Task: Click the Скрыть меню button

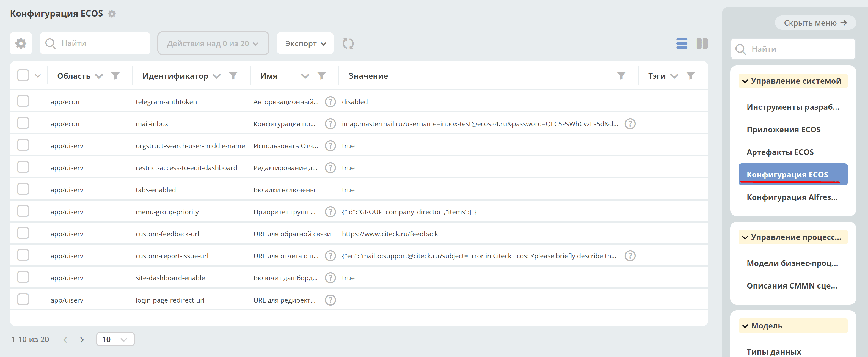Action: [x=815, y=23]
